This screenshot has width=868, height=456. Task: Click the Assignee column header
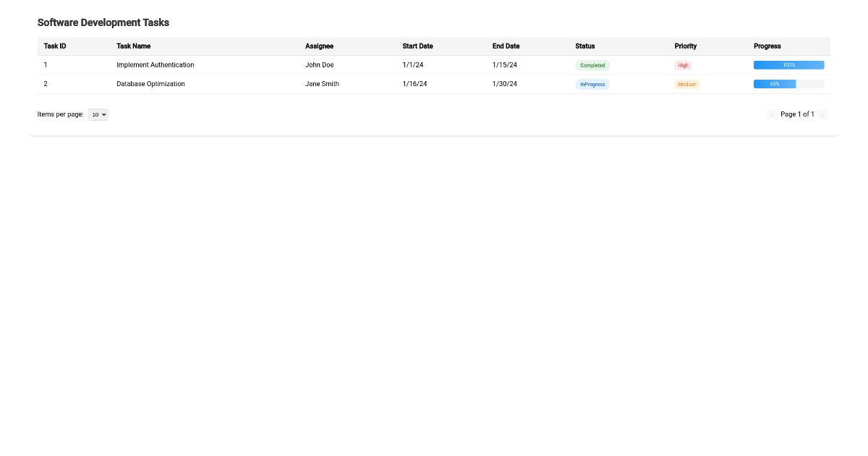319,46
